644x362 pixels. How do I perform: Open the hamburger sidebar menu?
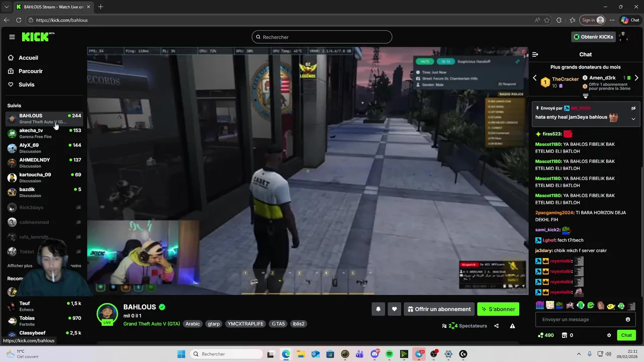pos(12,37)
